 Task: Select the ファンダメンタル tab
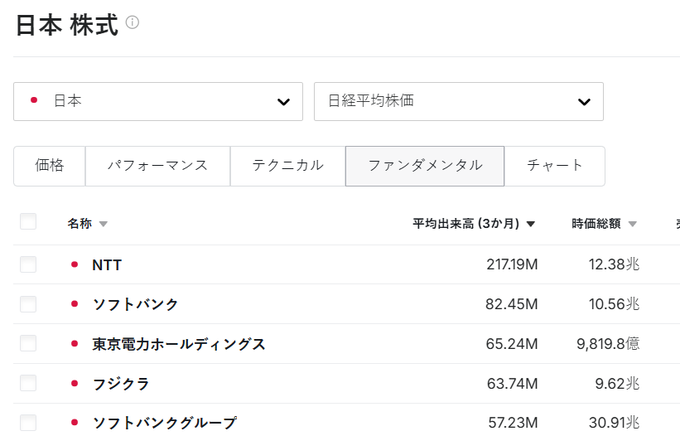click(425, 166)
